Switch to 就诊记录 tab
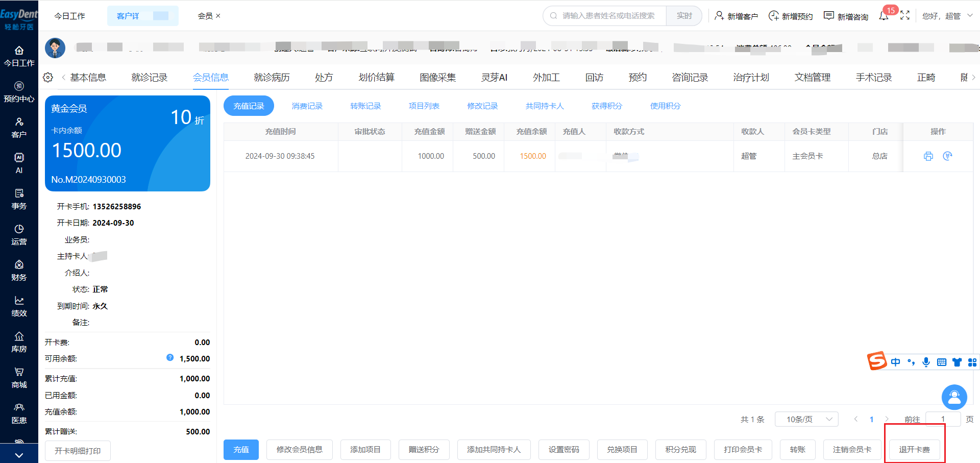Image resolution: width=980 pixels, height=463 pixels. coord(149,77)
